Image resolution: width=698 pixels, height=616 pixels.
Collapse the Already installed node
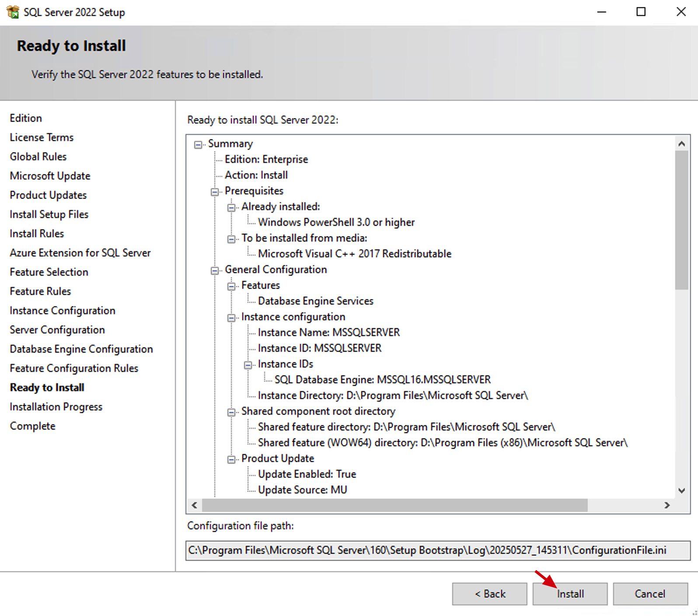coord(231,207)
